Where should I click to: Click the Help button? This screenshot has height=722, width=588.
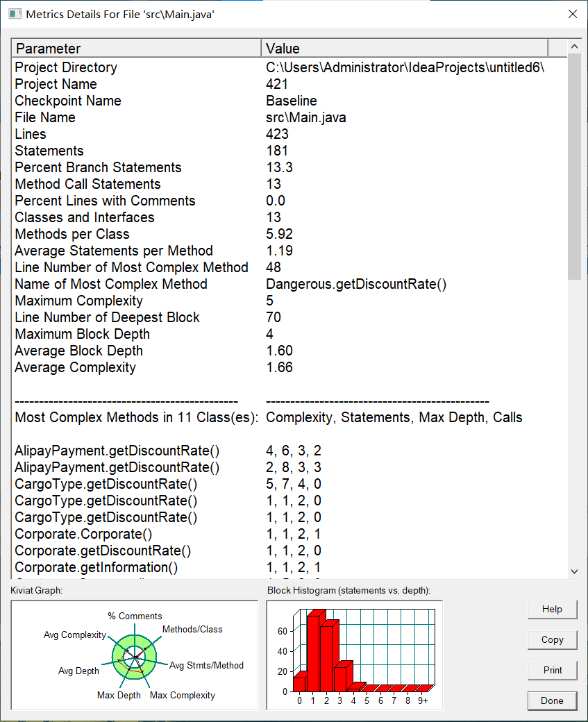552,610
